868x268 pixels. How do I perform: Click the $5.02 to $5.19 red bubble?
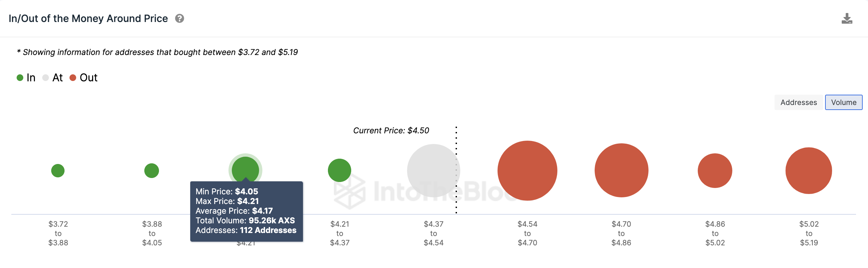pyautogui.click(x=808, y=170)
